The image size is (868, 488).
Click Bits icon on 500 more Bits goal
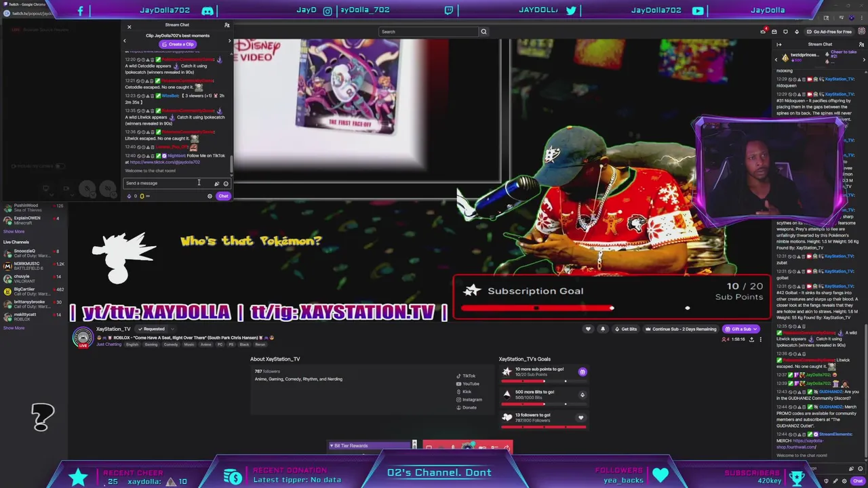pos(582,394)
